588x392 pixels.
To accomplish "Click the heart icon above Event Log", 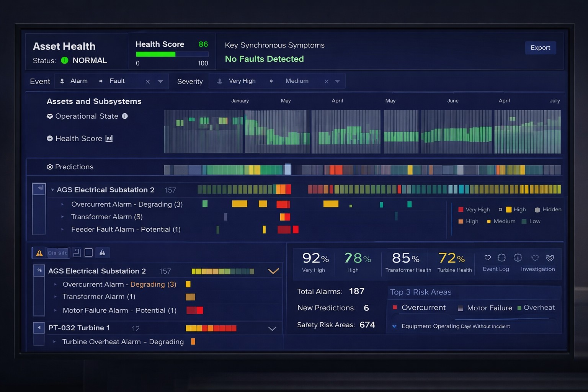I will 488,258.
